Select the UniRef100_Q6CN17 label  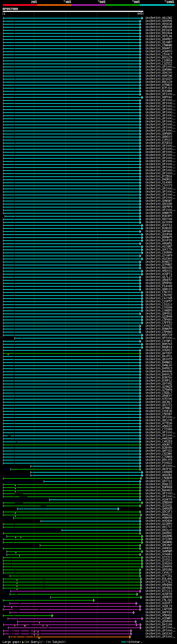pos(159,402)
